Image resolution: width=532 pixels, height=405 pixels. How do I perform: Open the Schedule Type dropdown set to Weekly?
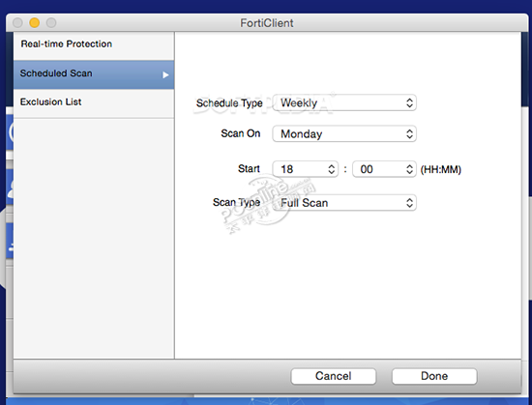tap(344, 102)
